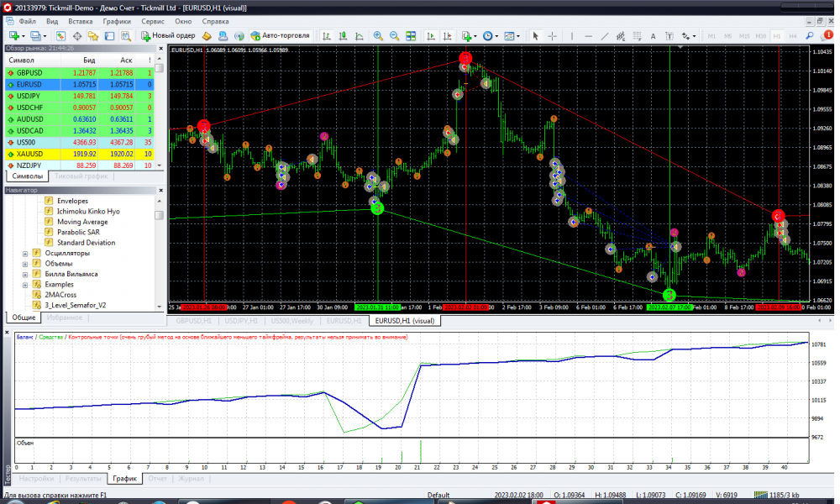Select the equidistant channel tool

pyautogui.click(x=621, y=36)
